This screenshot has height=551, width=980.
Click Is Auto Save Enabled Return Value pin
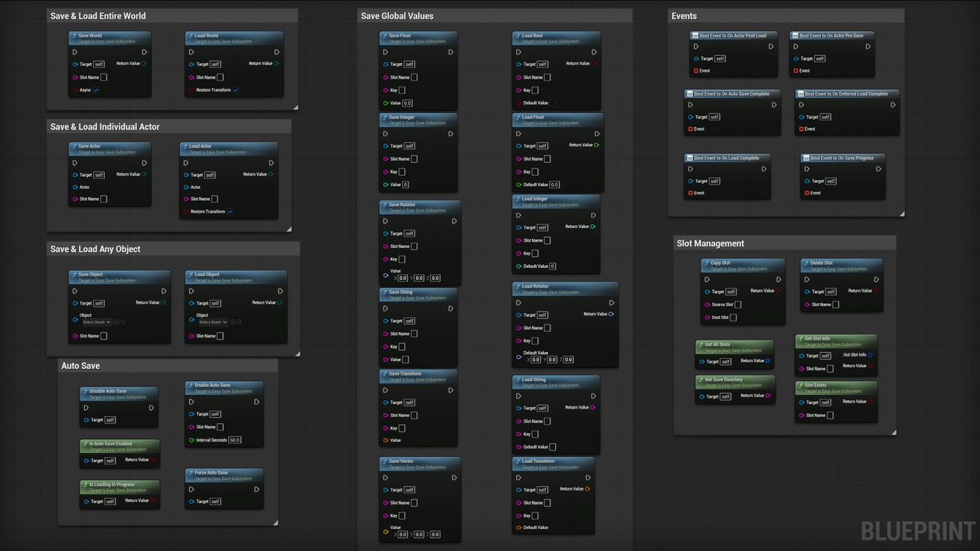pyautogui.click(x=153, y=460)
